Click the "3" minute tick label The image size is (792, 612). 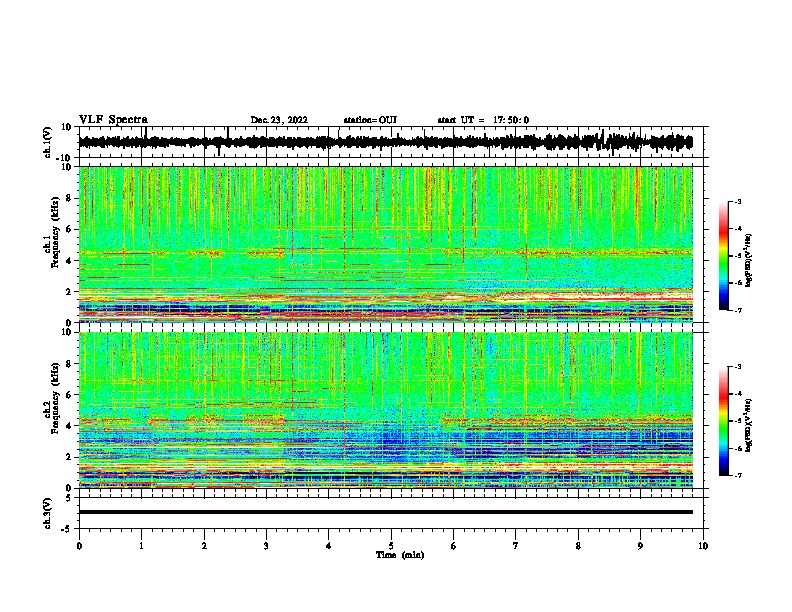[266, 546]
